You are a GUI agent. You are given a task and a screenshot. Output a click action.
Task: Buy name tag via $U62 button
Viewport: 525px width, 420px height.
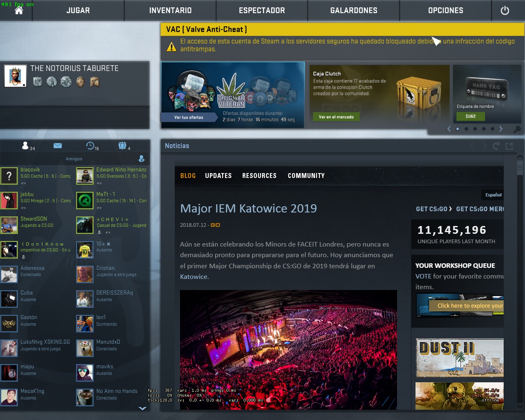[470, 116]
